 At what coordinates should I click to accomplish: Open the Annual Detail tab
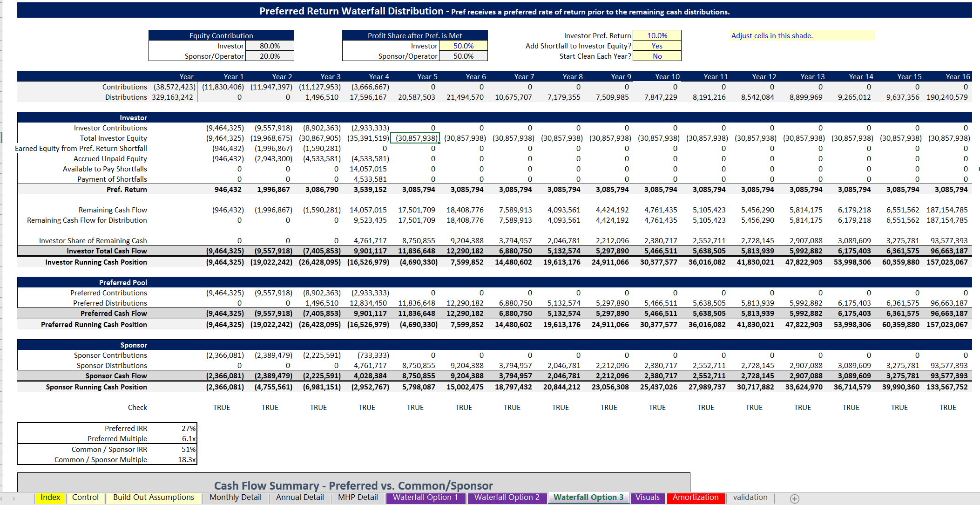(300, 498)
